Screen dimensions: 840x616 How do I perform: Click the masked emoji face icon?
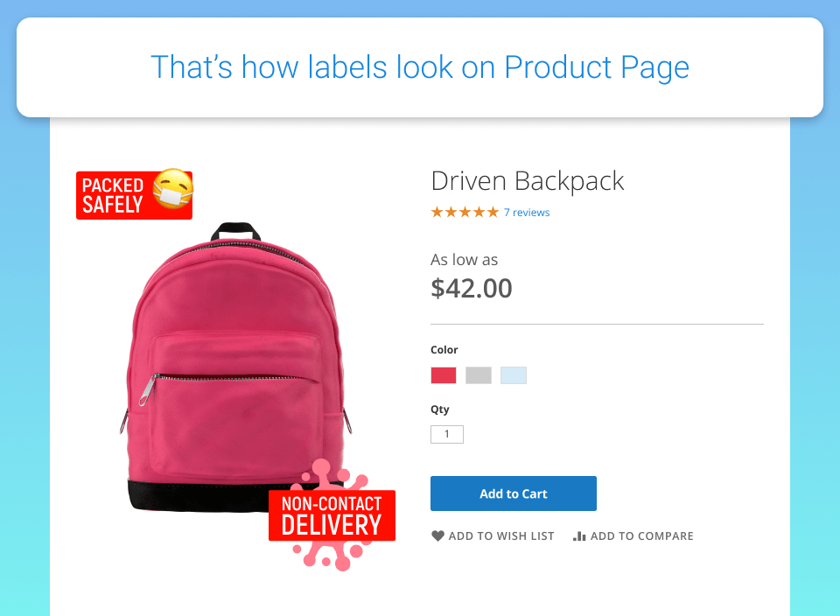[173, 188]
